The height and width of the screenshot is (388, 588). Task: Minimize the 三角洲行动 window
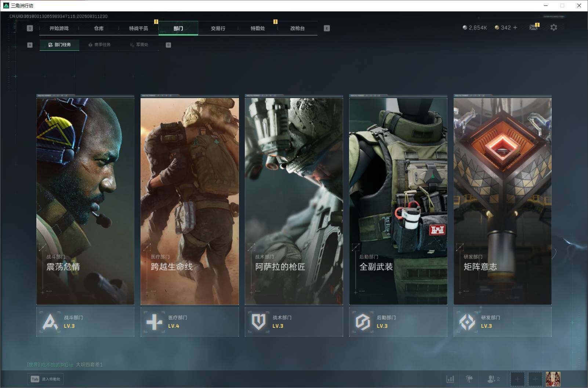coord(545,6)
